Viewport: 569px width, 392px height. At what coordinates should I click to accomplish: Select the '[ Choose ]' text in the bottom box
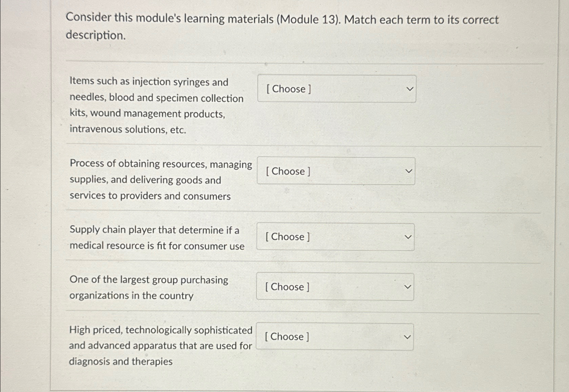pos(287,337)
